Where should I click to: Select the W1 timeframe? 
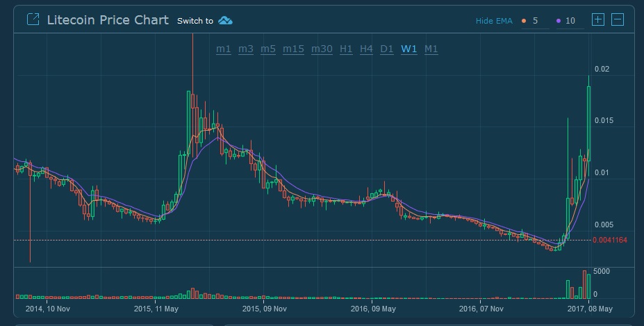pos(408,49)
